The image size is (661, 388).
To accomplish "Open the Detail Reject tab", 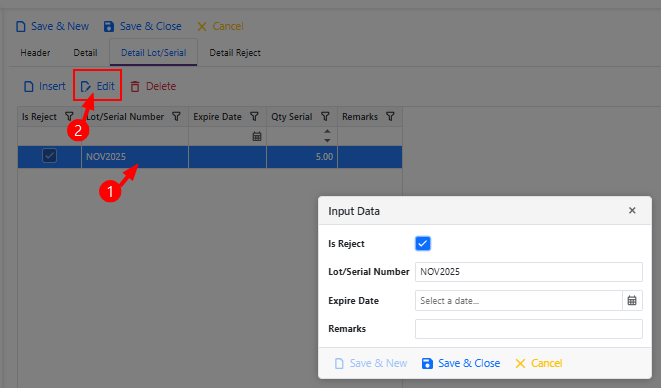I will (x=235, y=53).
